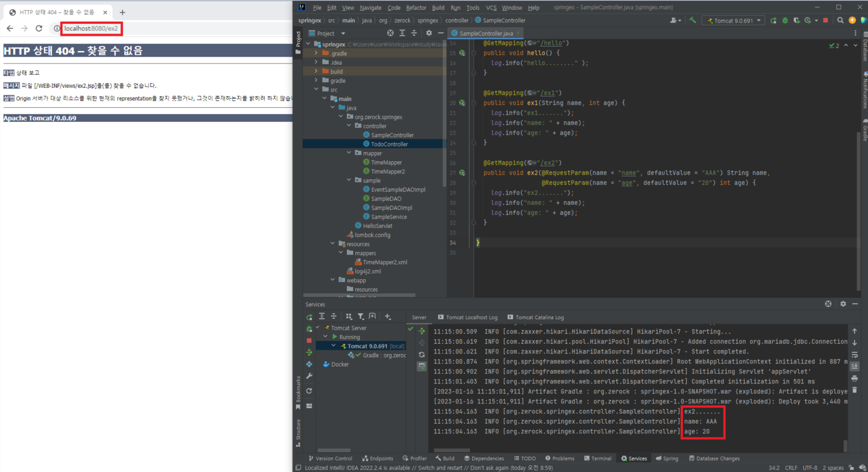
Task: Click the Project tree horizontal scrollbar
Action: [359, 295]
